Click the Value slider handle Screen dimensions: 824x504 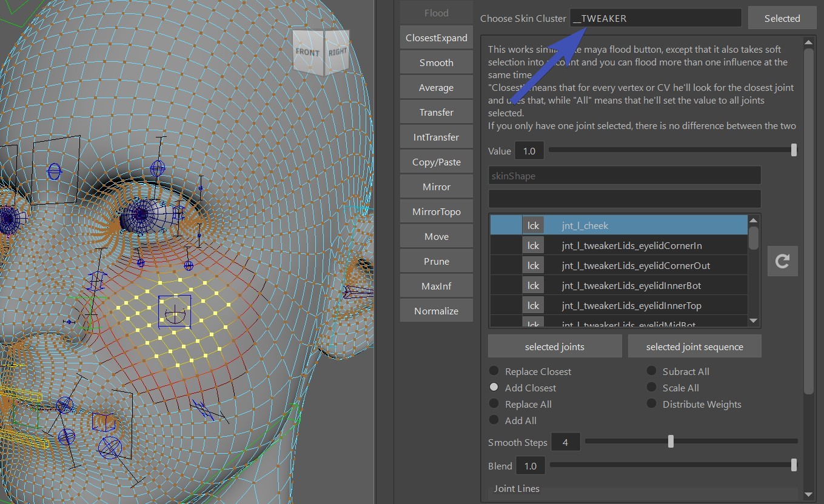(x=794, y=150)
